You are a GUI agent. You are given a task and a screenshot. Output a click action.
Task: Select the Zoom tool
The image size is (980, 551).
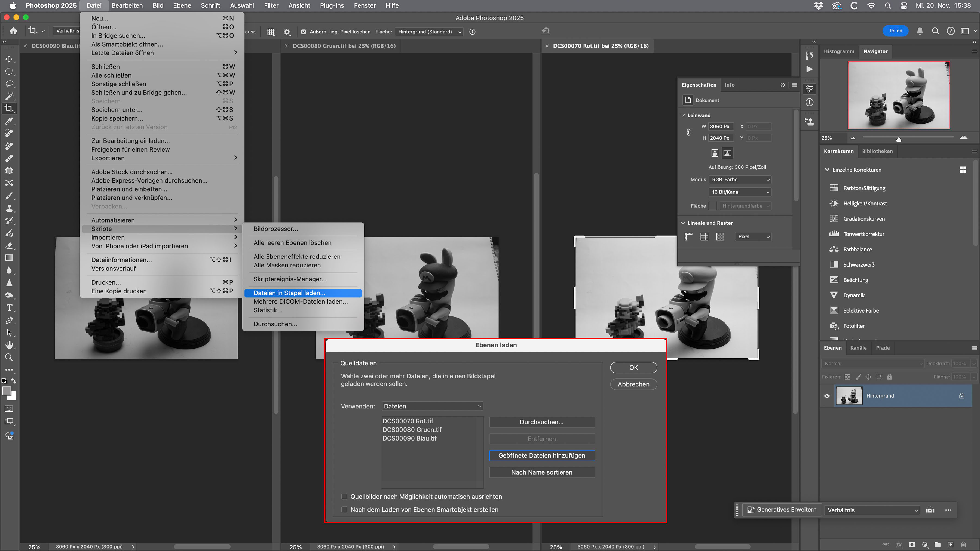coord(9,358)
